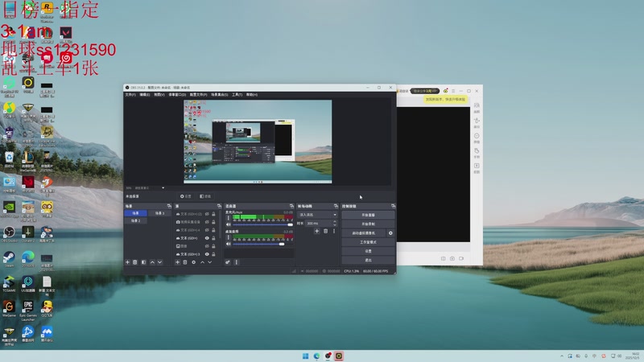Add a new scene transition

[316, 232]
